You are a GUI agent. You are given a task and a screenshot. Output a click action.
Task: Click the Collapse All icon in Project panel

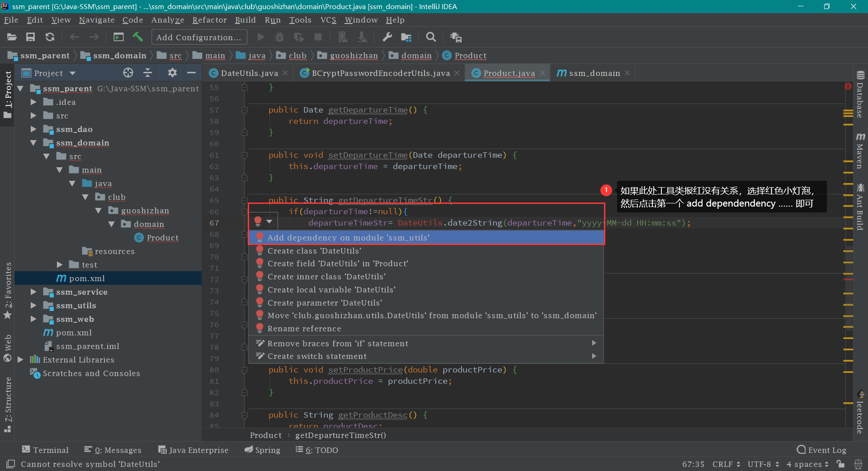tap(147, 73)
